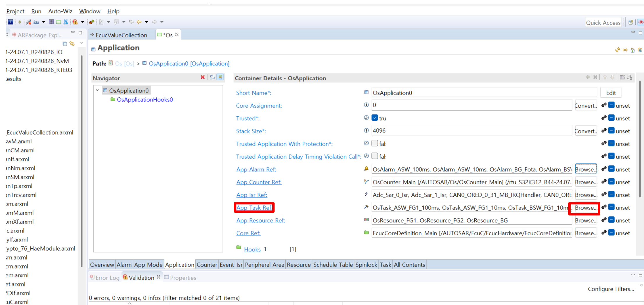This screenshot has height=305, width=644.
Task: Open ARPackage Explorer view menu triangle
Action: tap(81, 43)
